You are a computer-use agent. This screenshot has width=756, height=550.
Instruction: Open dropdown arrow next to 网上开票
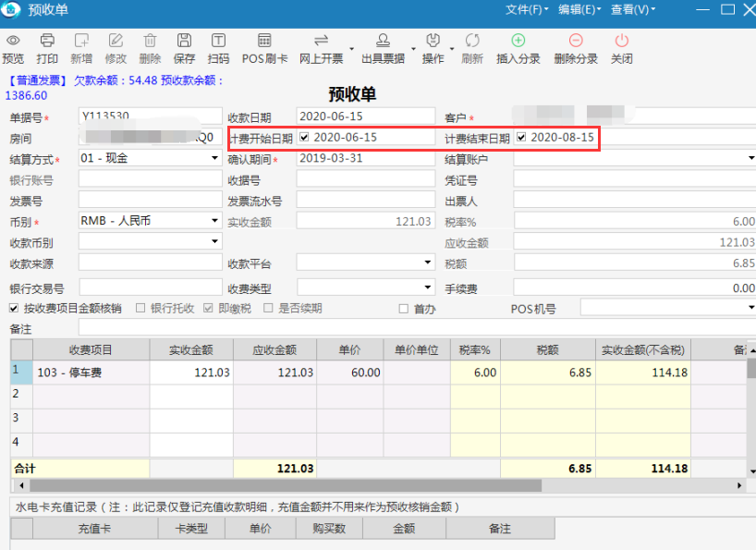[x=351, y=49]
